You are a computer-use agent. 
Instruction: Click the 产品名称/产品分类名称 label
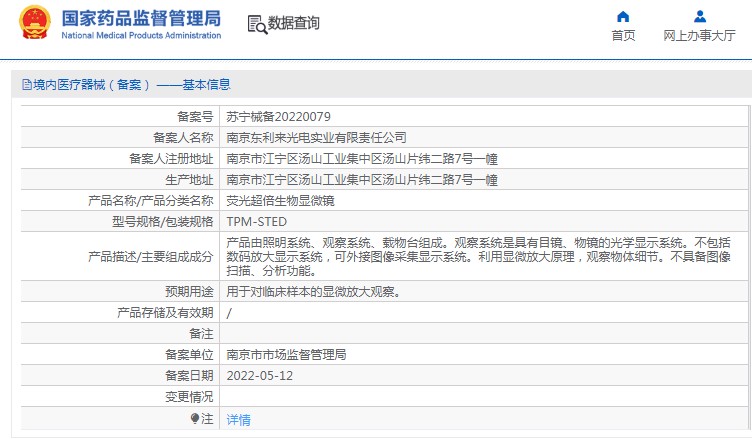(x=151, y=201)
